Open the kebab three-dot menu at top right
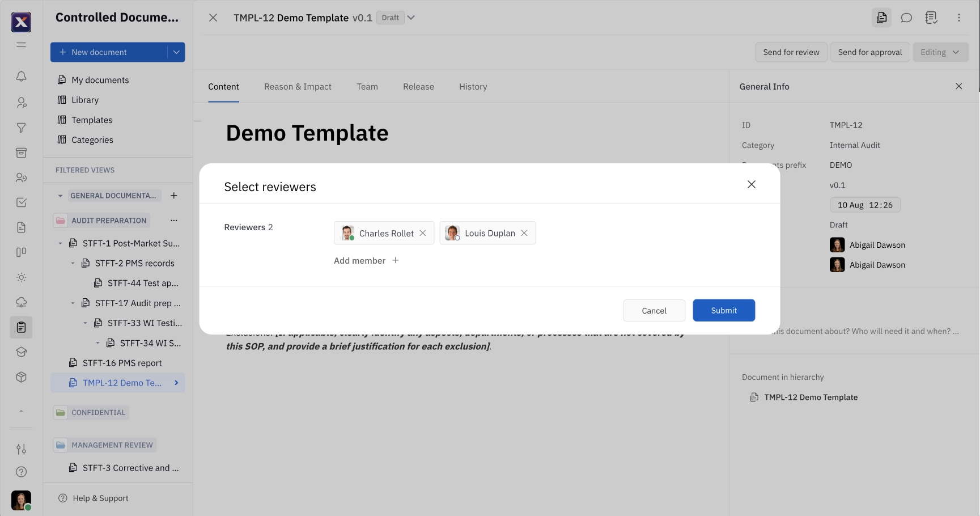 click(x=958, y=18)
